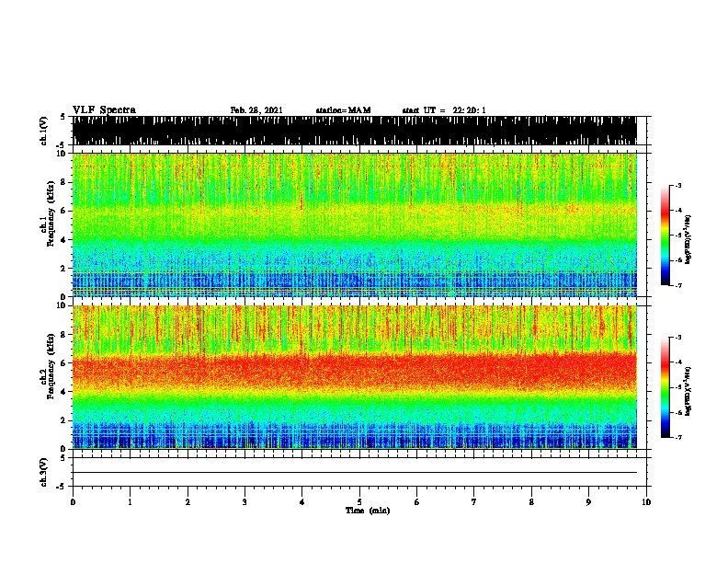
Task: Click time axis tick label "8"
Action: click(531, 501)
